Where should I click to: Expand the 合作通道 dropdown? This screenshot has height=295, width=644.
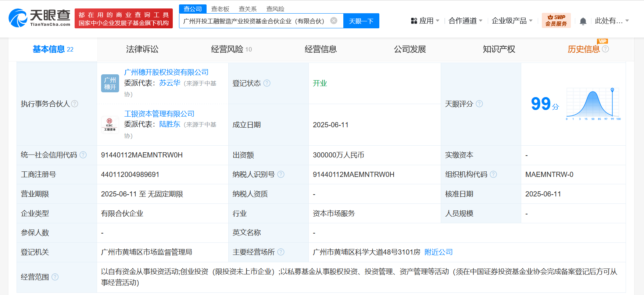pyautogui.click(x=480, y=21)
